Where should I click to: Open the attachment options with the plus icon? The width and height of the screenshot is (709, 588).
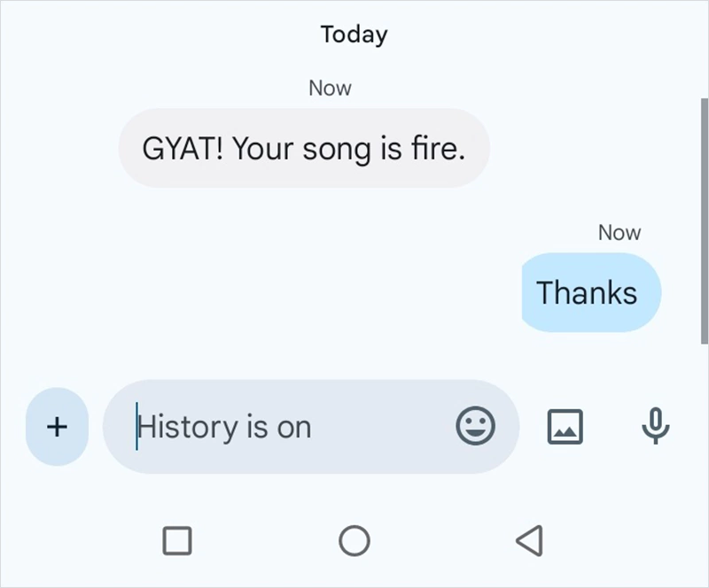pos(56,426)
